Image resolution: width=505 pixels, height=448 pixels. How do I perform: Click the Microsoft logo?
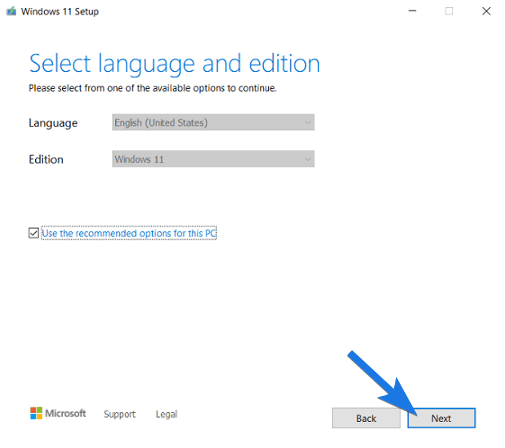point(58,413)
